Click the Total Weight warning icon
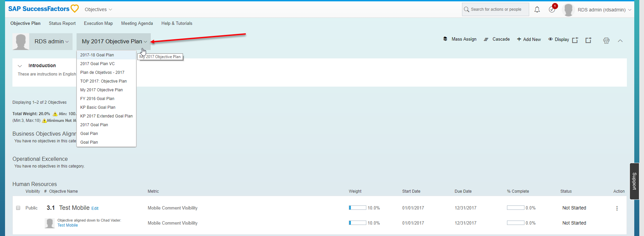The width and height of the screenshot is (644, 236). pyautogui.click(x=55, y=114)
